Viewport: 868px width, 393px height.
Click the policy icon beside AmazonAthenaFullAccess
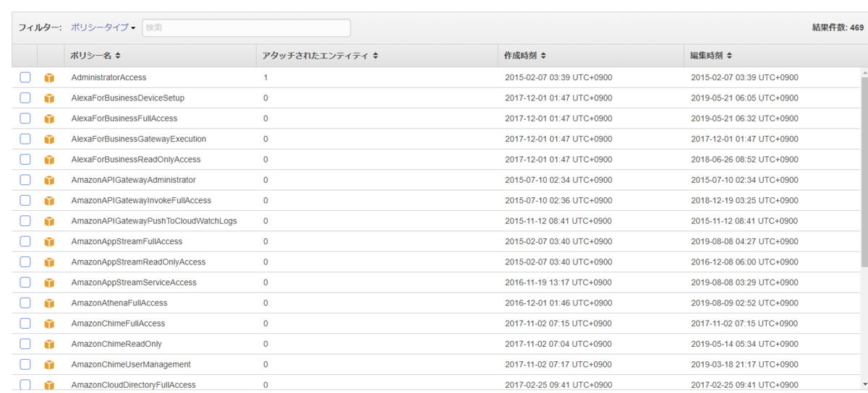click(49, 303)
